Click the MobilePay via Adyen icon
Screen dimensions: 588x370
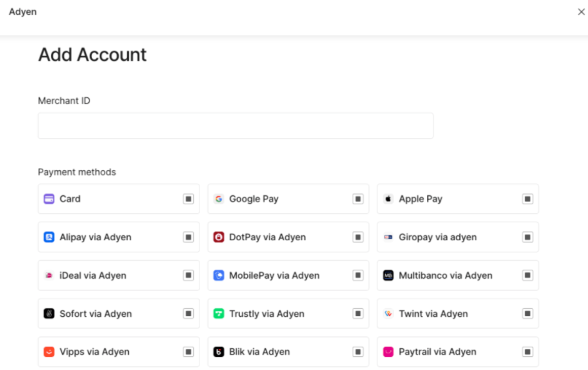tap(218, 276)
